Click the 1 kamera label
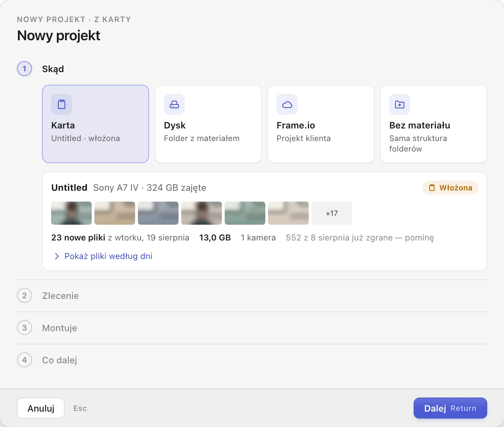This screenshot has height=427, width=504. 258,238
